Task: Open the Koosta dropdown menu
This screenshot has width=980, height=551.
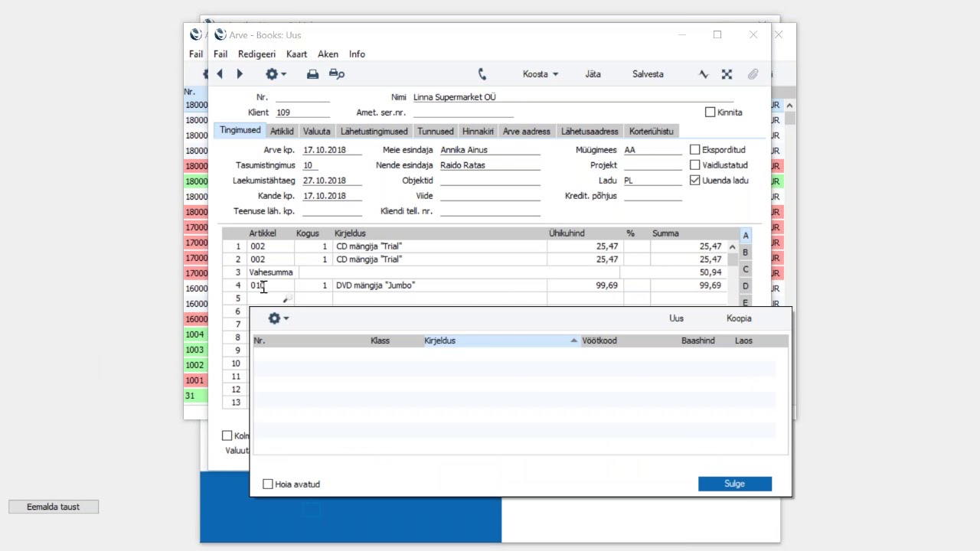Action: [541, 74]
